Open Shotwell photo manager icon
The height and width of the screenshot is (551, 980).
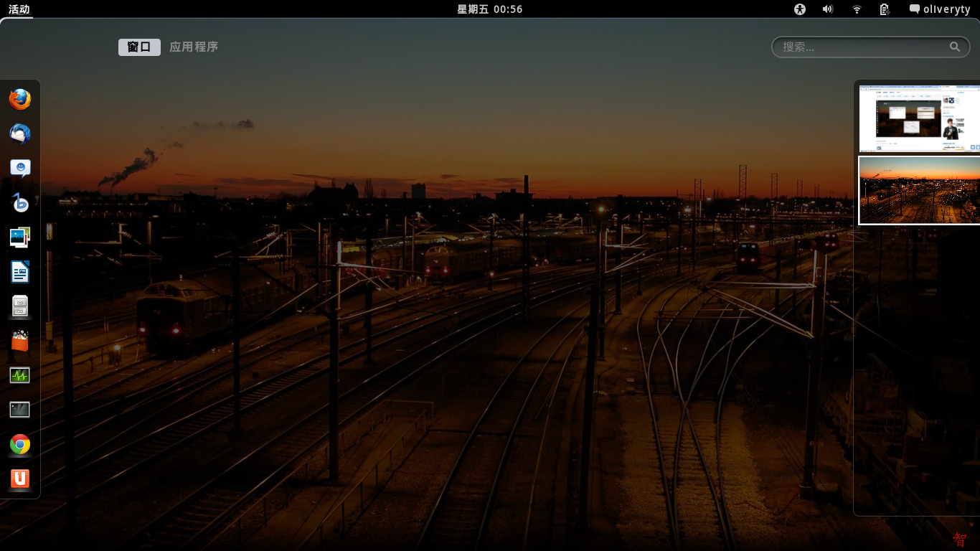(x=20, y=237)
